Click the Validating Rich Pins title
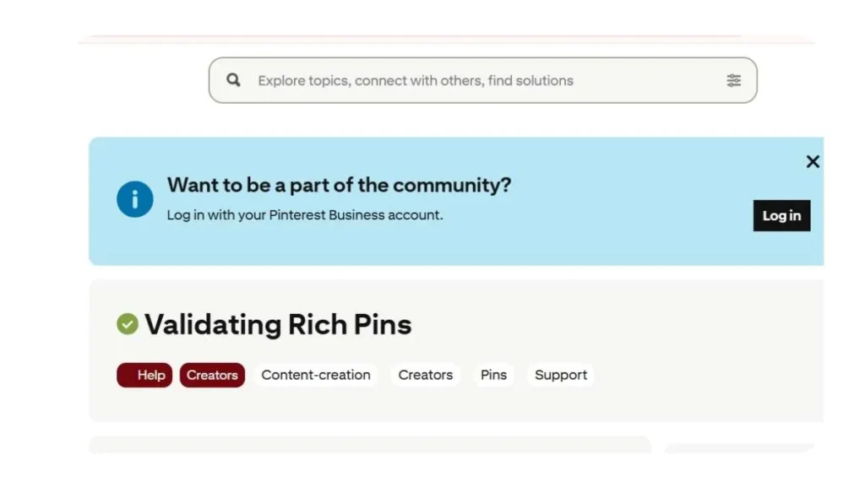 (x=278, y=324)
